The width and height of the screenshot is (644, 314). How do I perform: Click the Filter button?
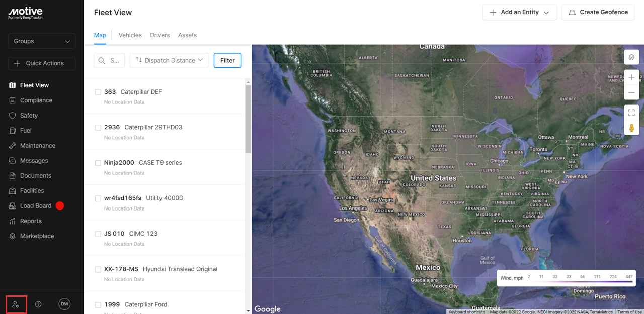pos(227,60)
